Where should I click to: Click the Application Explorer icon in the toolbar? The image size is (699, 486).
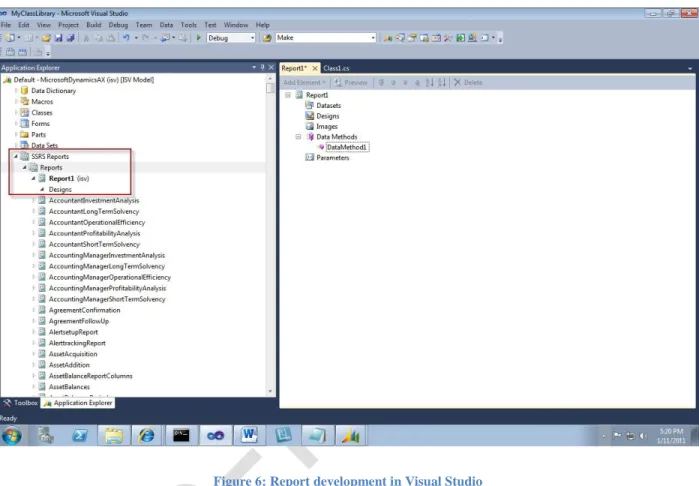[388, 38]
